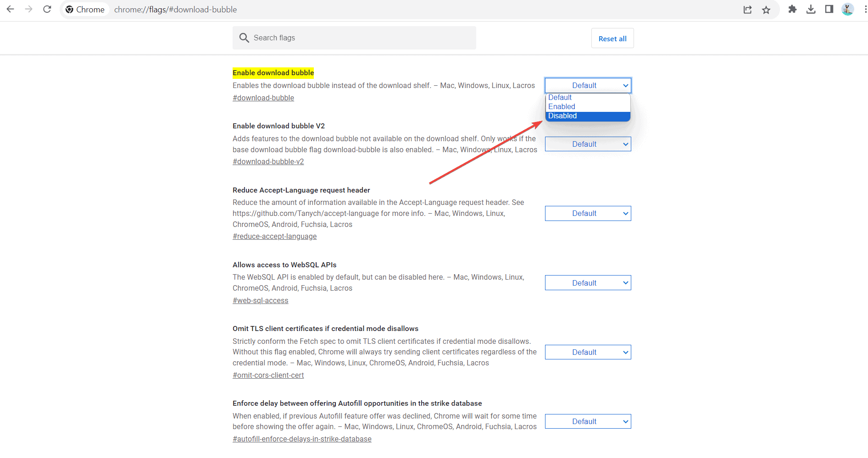
Task: Open the Reduce Accept-Language dropdown
Action: point(588,213)
